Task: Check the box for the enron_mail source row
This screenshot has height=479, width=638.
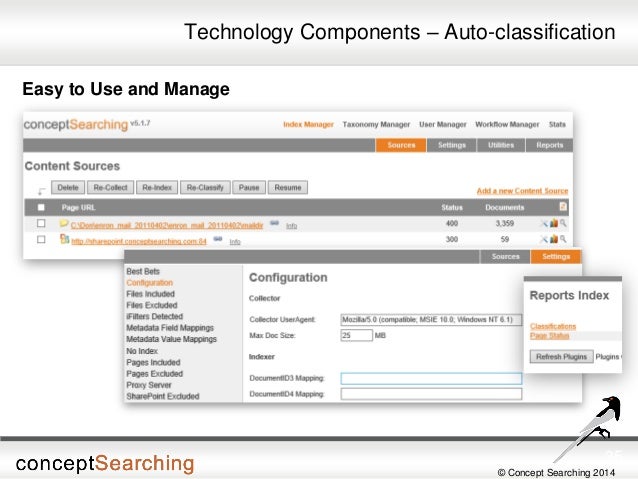Action: (x=41, y=223)
